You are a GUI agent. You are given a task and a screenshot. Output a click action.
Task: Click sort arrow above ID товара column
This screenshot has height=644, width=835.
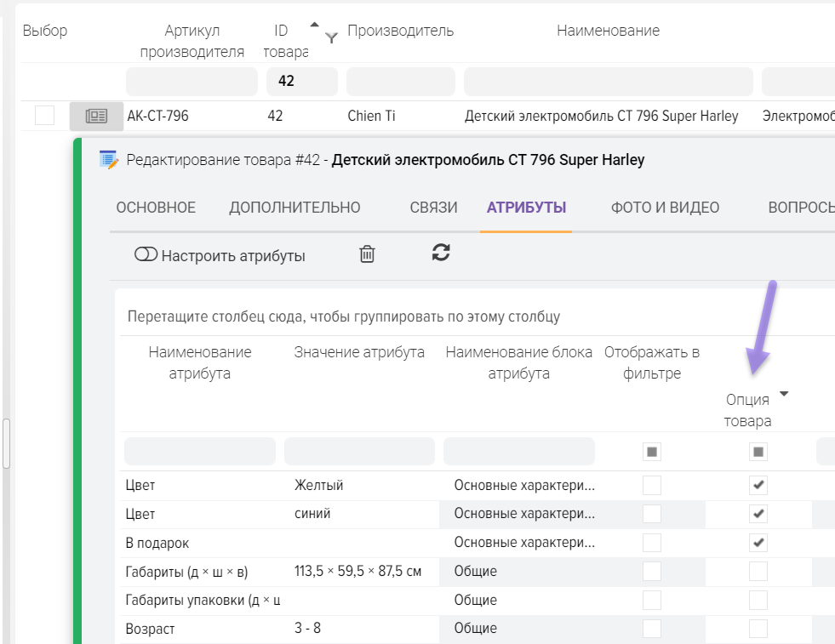[x=315, y=26]
